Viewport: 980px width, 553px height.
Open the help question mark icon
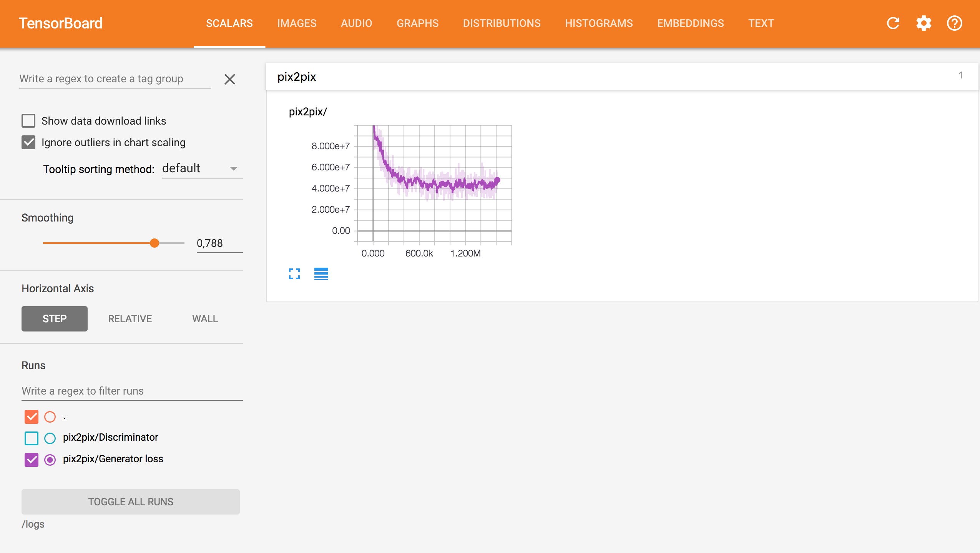tap(954, 23)
